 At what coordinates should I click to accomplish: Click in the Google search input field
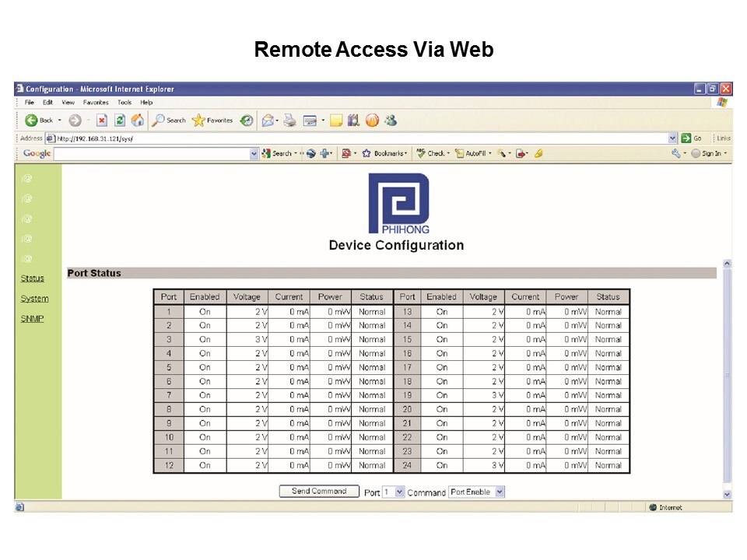pos(152,154)
